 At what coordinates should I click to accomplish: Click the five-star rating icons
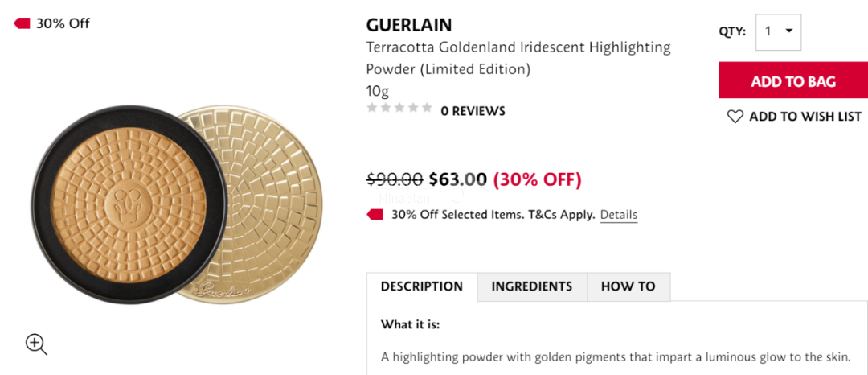(x=399, y=108)
